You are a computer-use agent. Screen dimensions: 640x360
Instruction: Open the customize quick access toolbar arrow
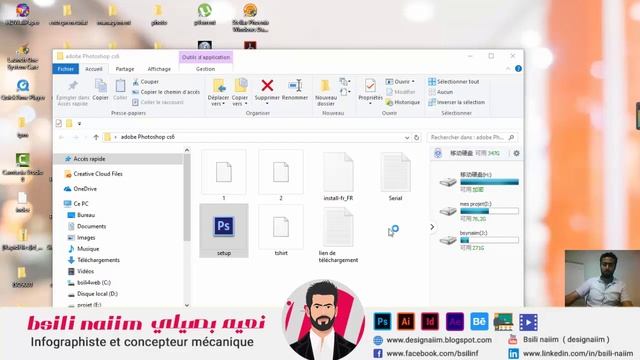(x=79, y=123)
